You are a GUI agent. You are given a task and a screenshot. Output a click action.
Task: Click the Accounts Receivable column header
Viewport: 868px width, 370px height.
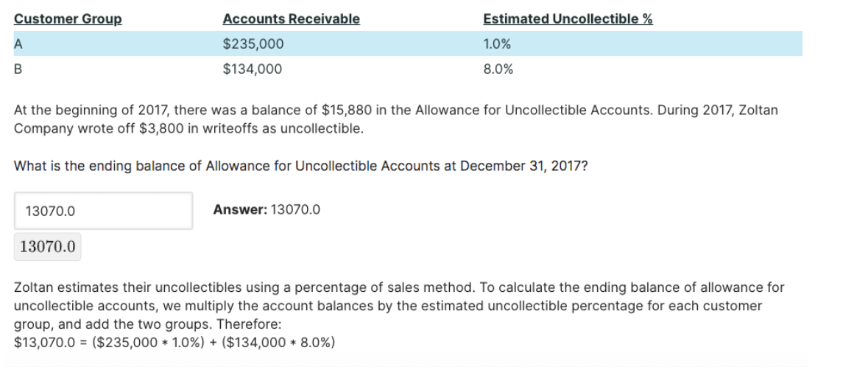click(x=291, y=19)
